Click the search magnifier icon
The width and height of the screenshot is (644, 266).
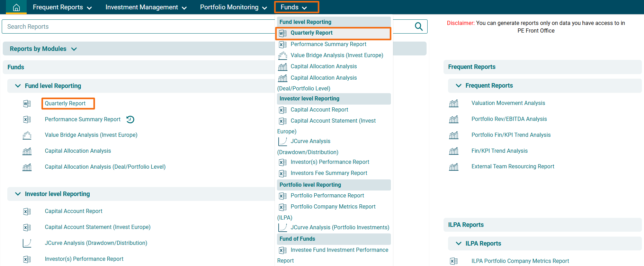point(419,27)
